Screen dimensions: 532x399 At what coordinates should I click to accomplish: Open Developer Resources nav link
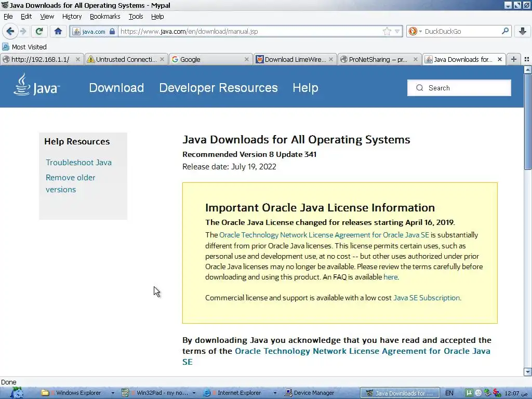219,88
